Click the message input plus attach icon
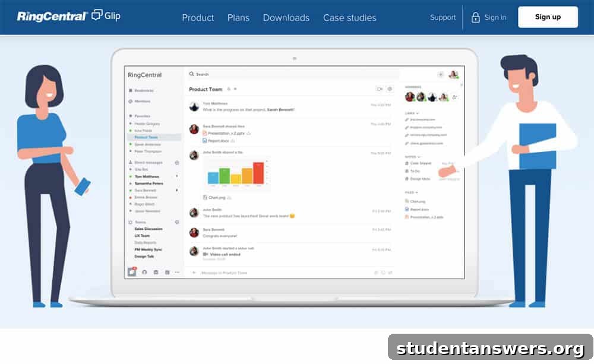This screenshot has width=594, height=364. 194,273
